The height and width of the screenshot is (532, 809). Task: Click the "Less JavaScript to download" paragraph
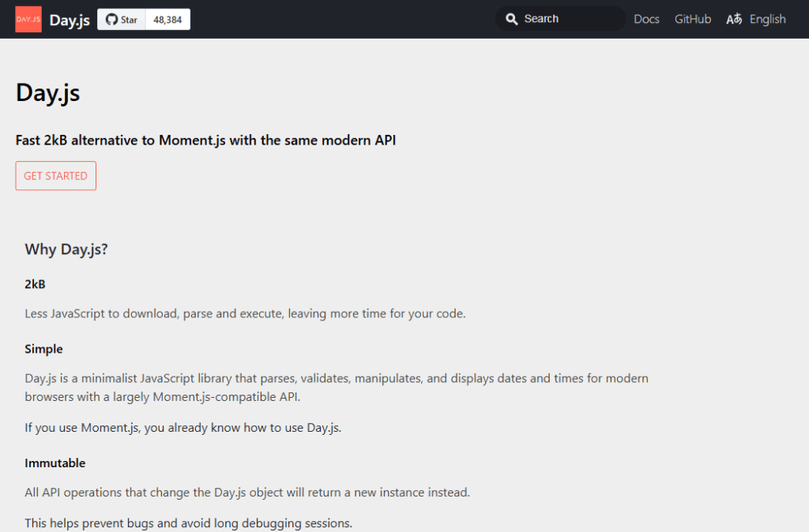click(245, 313)
